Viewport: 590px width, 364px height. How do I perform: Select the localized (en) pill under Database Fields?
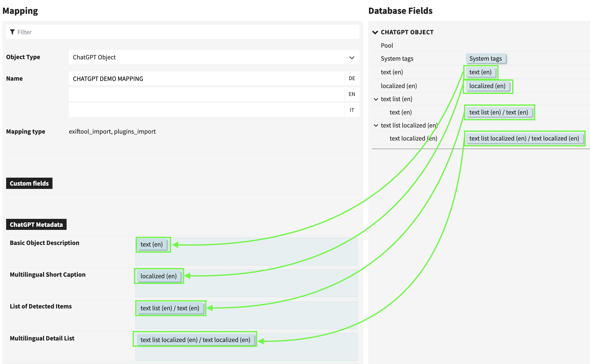(487, 86)
